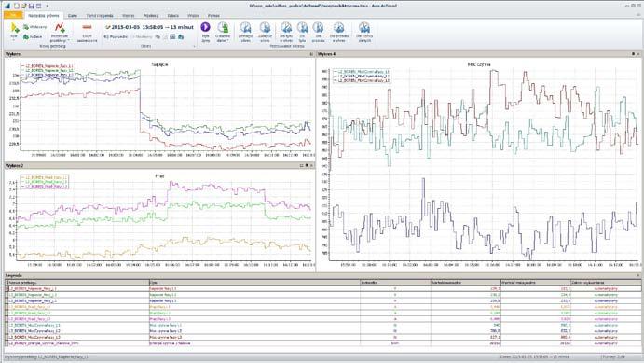Click the legend box in the Moc czynna chart

[x=361, y=77]
